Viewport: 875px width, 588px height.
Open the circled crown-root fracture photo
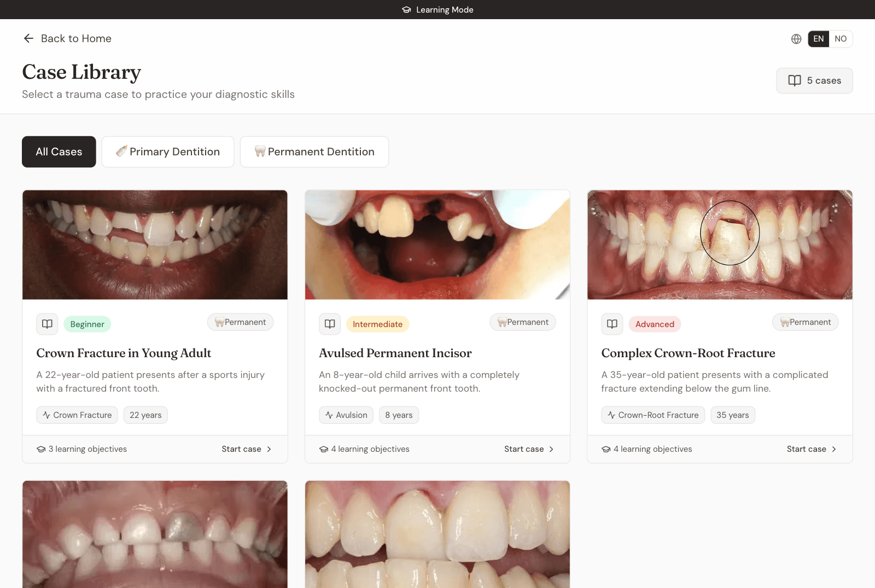point(720,244)
